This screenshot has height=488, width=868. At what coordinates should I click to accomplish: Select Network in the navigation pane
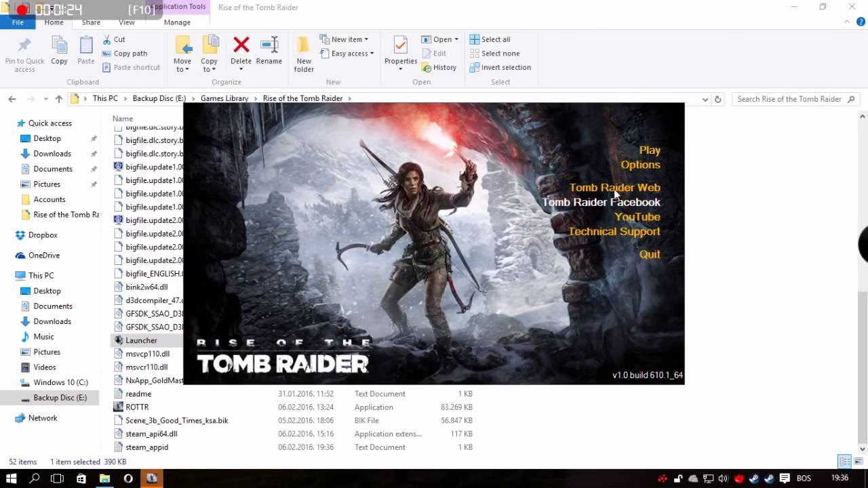(43, 418)
